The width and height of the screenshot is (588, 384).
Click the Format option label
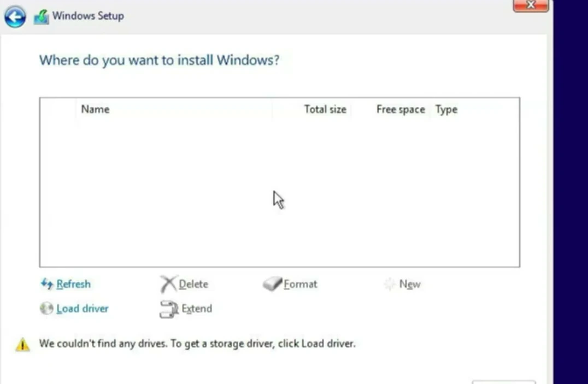tap(301, 284)
